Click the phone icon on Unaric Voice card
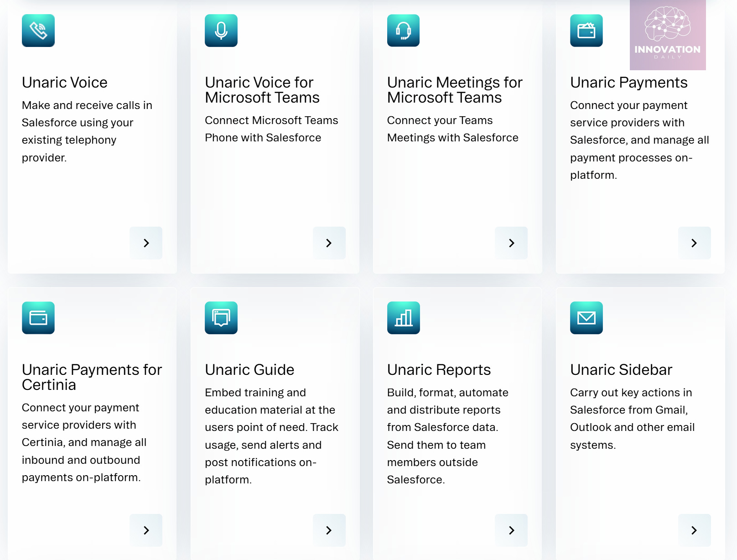Image resolution: width=737 pixels, height=560 pixels. pos(38,31)
